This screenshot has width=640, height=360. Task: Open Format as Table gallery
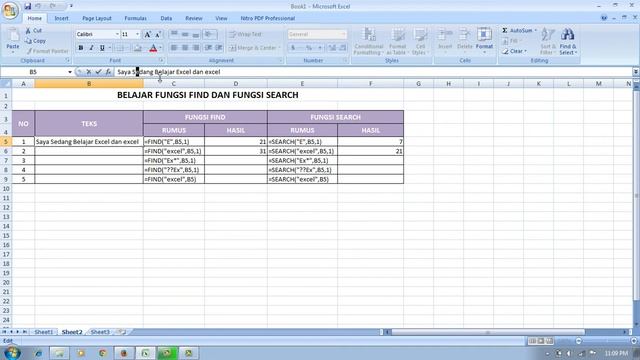coord(397,41)
